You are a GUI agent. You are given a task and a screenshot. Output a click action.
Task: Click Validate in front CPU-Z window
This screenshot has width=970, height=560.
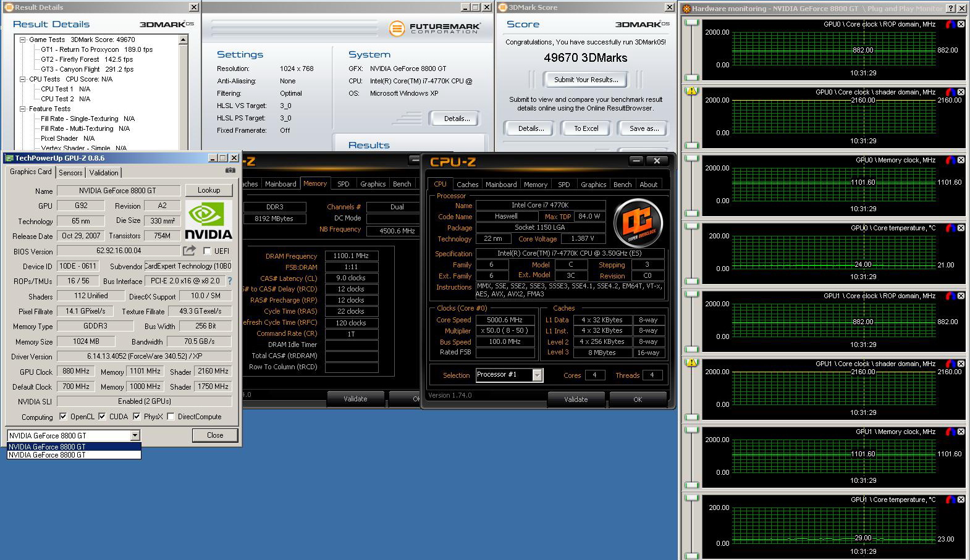click(576, 399)
